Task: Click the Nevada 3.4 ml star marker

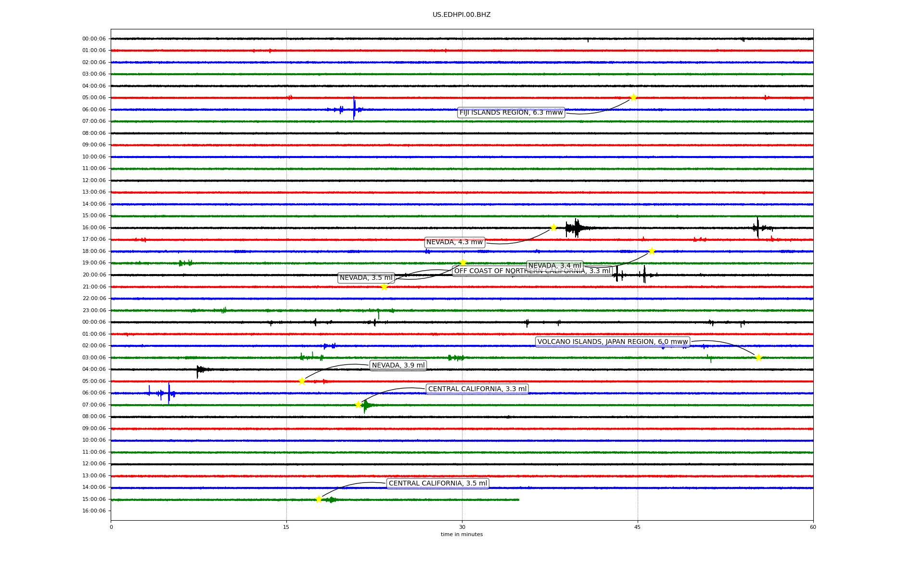Action: [652, 251]
